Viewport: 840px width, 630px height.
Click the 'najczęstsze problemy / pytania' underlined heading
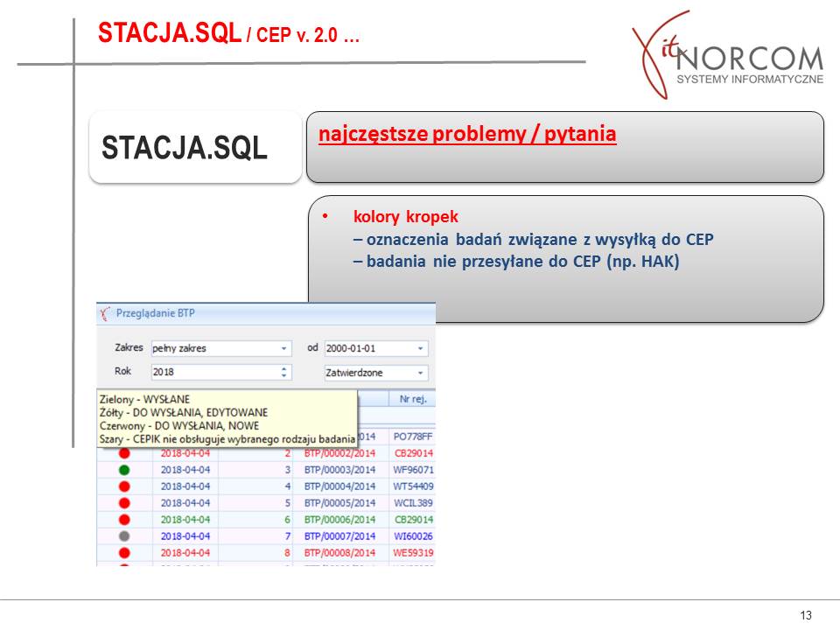click(467, 134)
